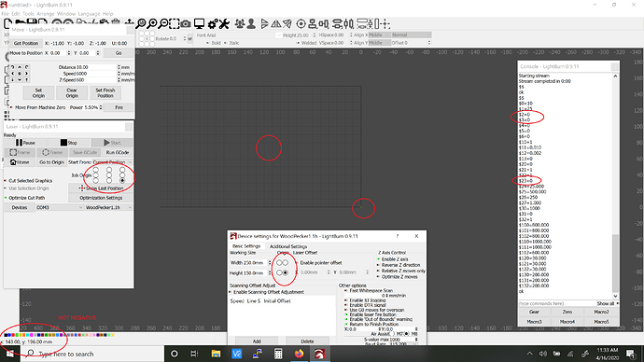Click the target position laser icon
Viewport: 644px width, 362px height.
point(301,24)
